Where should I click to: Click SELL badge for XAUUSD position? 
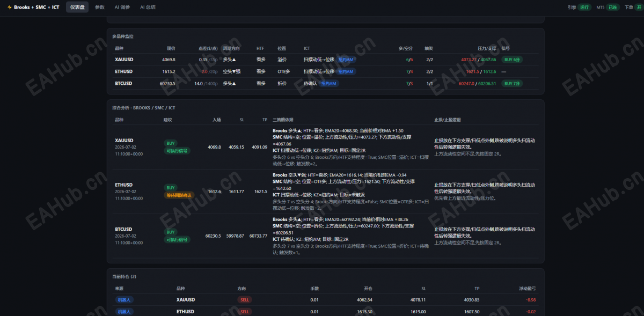pos(245,300)
